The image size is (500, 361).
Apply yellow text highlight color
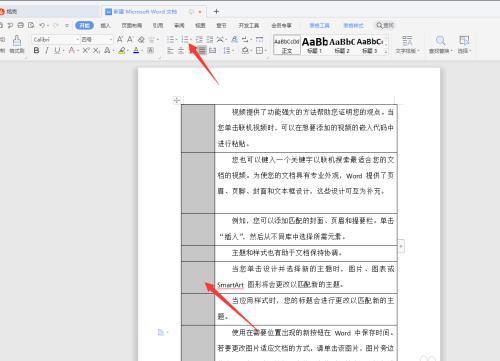coord(122,51)
